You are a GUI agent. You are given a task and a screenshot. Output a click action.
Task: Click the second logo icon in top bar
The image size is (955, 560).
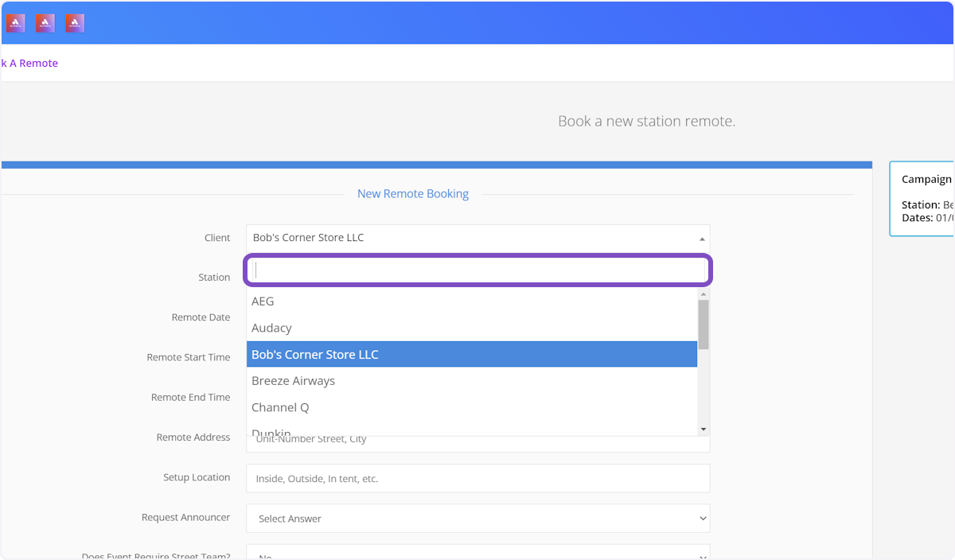click(x=45, y=23)
